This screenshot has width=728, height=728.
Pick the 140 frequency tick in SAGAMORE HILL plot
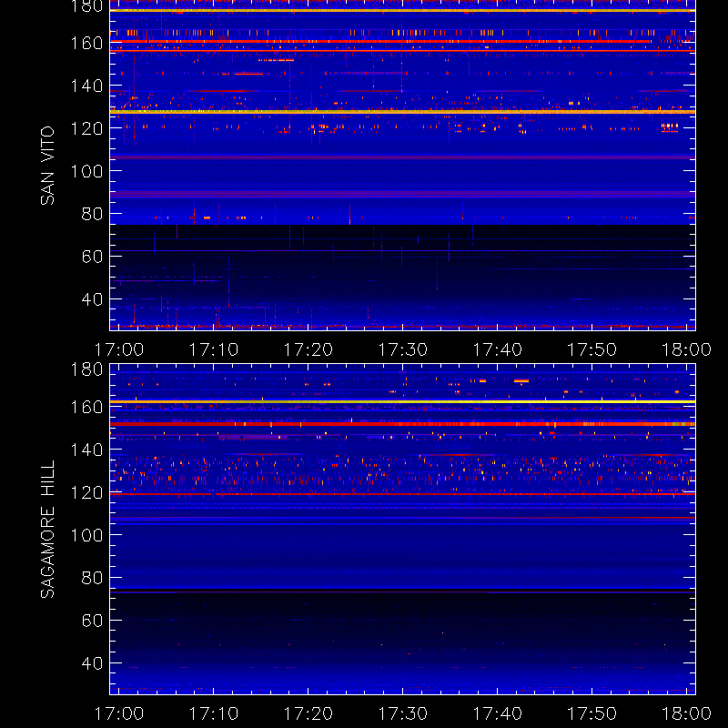point(86,450)
